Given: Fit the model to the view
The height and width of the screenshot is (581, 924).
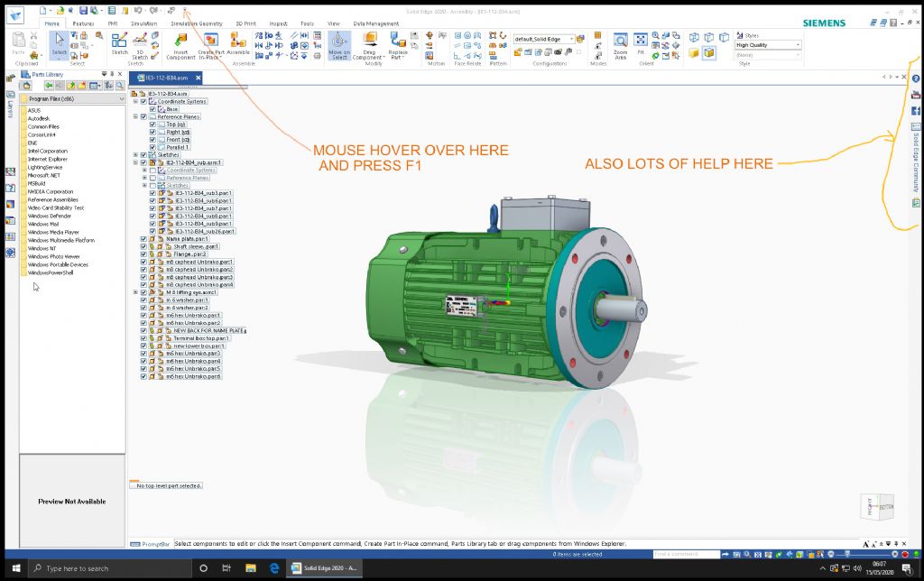Looking at the screenshot, I should coord(641,43).
